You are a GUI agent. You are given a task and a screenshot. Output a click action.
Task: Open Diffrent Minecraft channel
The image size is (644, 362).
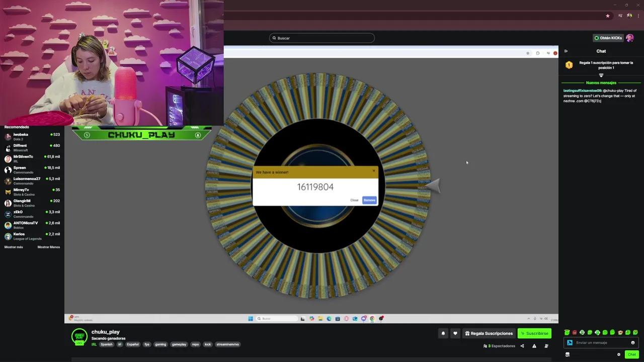point(32,148)
